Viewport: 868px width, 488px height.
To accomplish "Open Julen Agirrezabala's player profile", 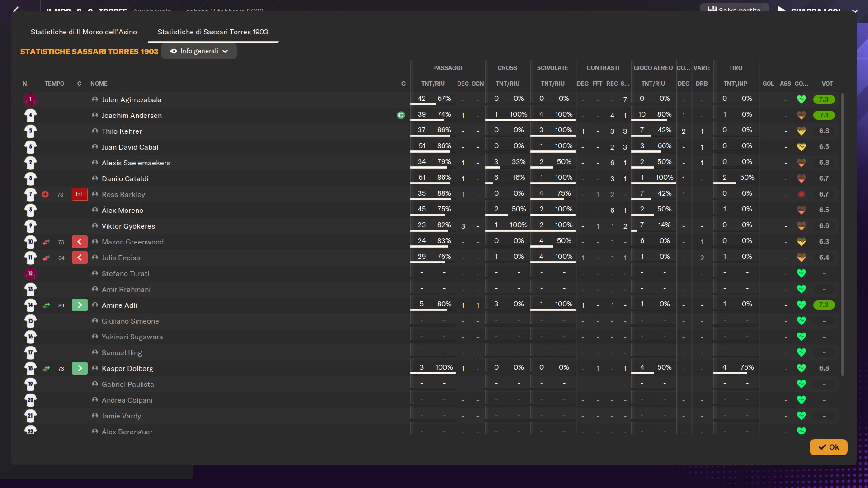I will 132,100.
